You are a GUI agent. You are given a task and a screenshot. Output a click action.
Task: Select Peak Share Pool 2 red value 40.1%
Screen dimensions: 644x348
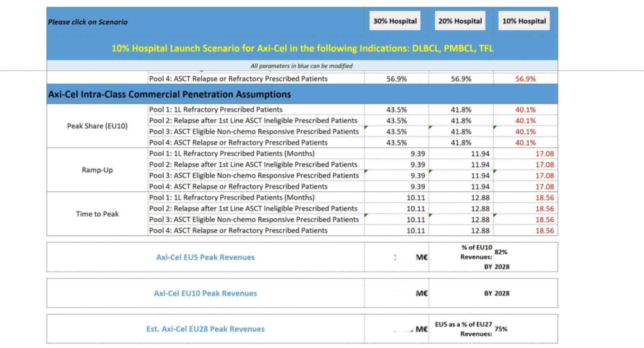[526, 121]
